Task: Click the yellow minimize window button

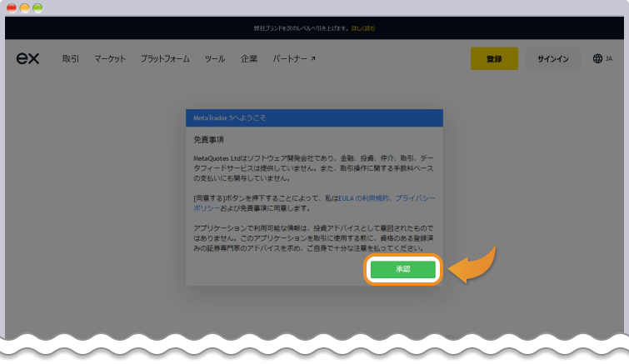Action: click(x=25, y=8)
